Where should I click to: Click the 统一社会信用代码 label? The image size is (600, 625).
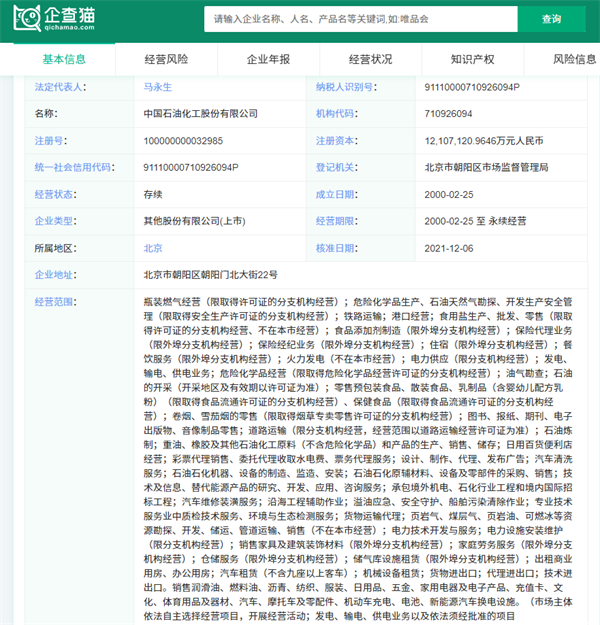click(x=73, y=167)
